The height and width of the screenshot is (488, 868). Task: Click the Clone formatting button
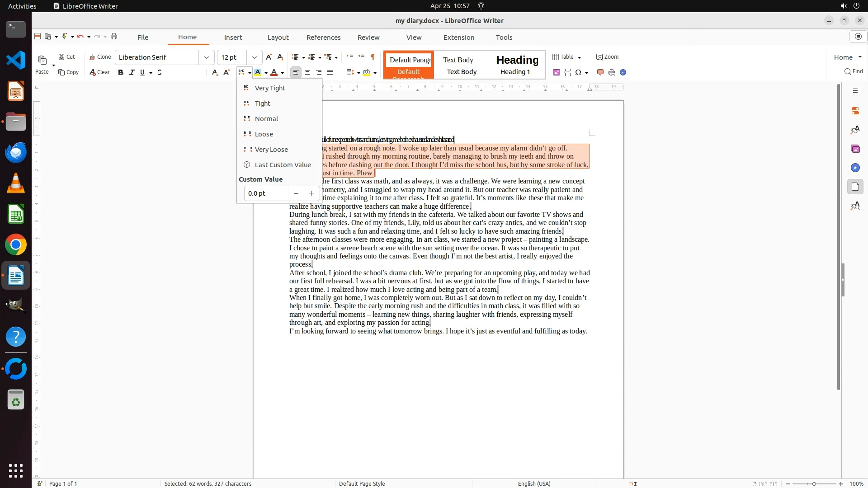(x=100, y=57)
